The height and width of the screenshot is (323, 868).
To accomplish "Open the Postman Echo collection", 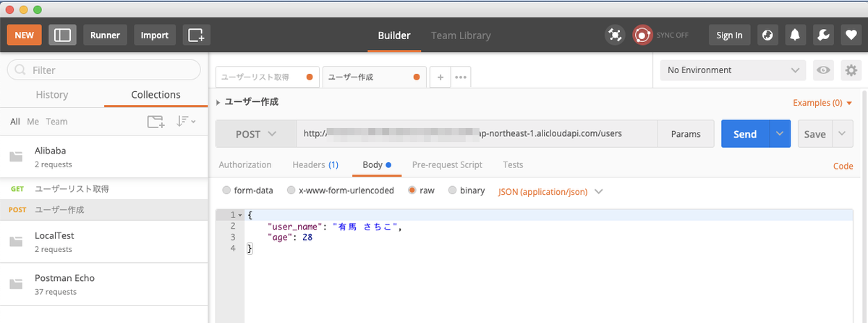I will click(104, 285).
